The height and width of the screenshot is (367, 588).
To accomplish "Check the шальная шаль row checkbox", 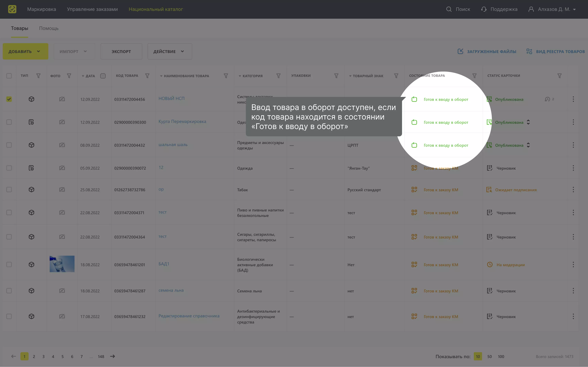I will point(9,145).
